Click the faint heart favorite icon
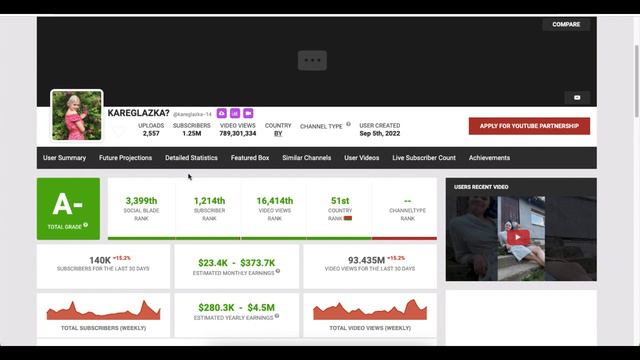The width and height of the screenshot is (640, 360). [x=119, y=131]
